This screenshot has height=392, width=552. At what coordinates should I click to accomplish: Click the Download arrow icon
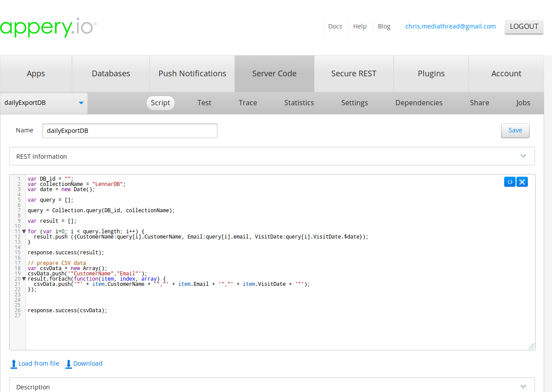point(68,363)
